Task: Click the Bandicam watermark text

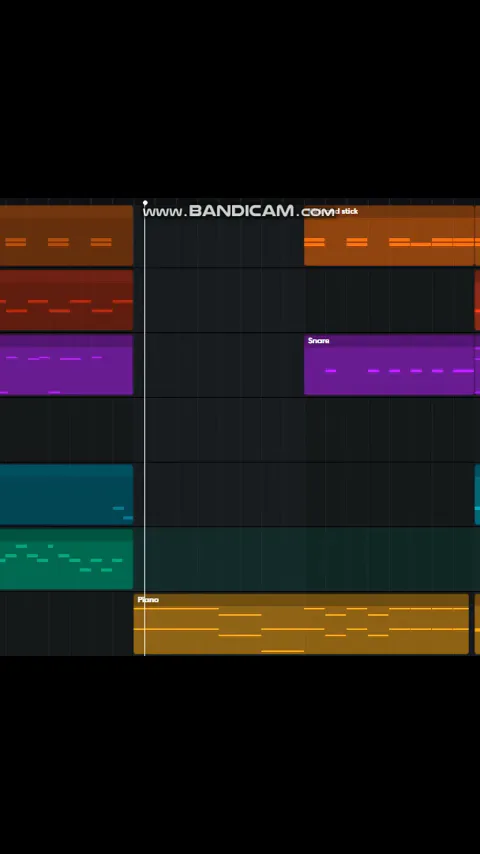Action: coord(239,211)
